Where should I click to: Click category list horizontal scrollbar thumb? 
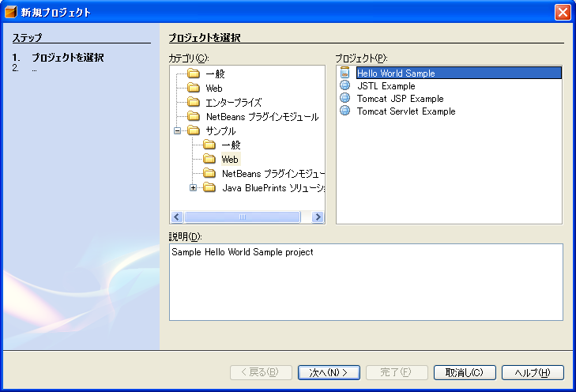[243, 217]
